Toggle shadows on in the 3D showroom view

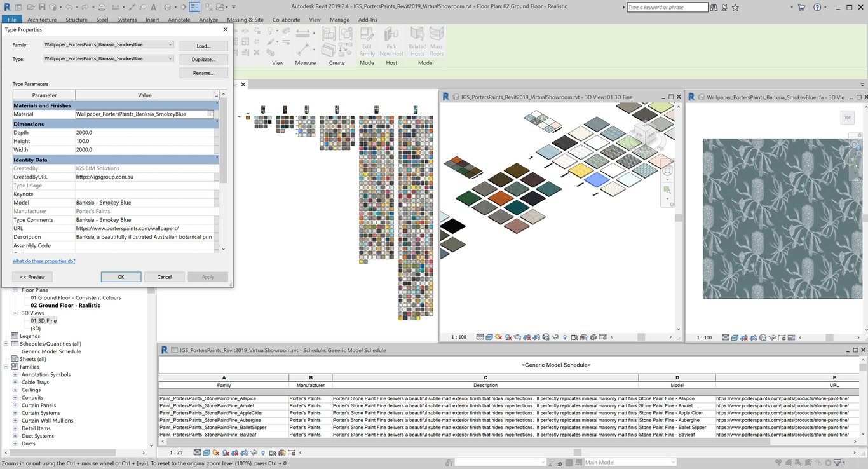tap(508, 337)
